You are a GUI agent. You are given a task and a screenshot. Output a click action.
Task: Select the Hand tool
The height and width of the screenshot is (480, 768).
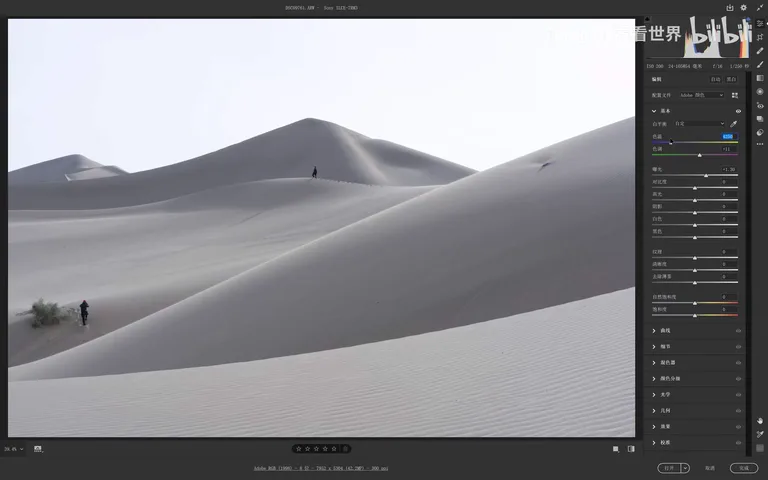pyautogui.click(x=760, y=421)
